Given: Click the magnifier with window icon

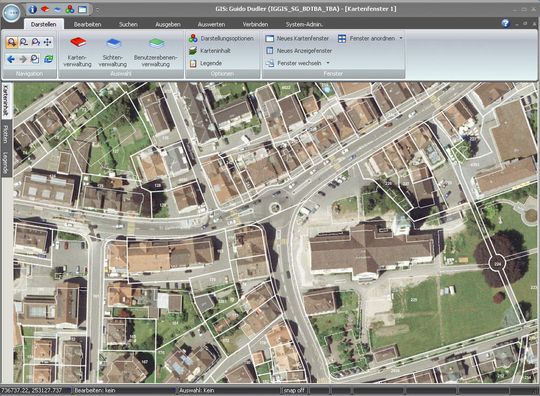Looking at the screenshot, I should click(35, 59).
